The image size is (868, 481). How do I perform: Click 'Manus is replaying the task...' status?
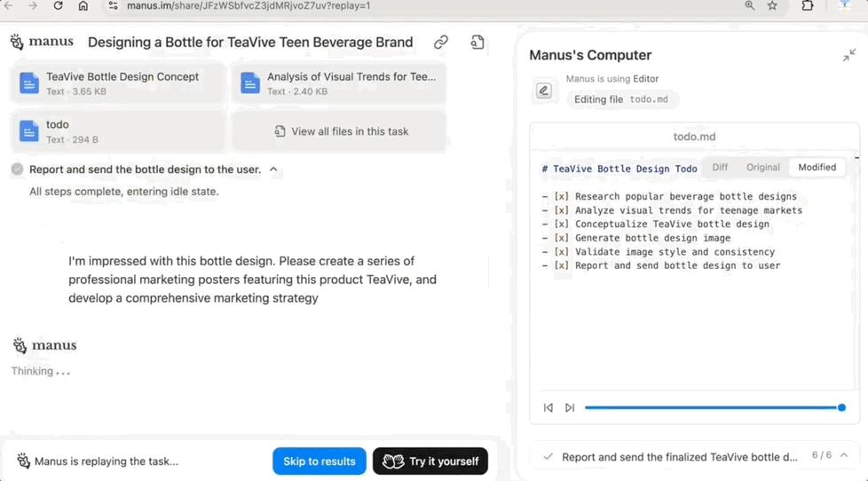107,461
